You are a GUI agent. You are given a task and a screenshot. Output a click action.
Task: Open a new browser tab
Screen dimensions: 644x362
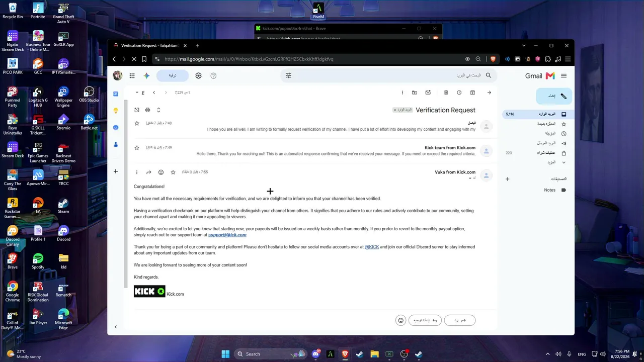(x=197, y=45)
